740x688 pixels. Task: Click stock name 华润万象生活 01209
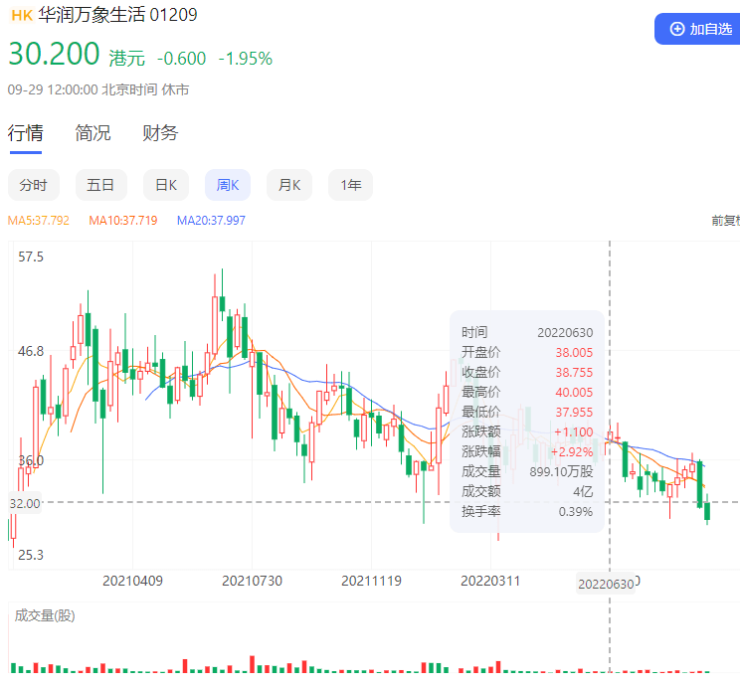pos(118,15)
